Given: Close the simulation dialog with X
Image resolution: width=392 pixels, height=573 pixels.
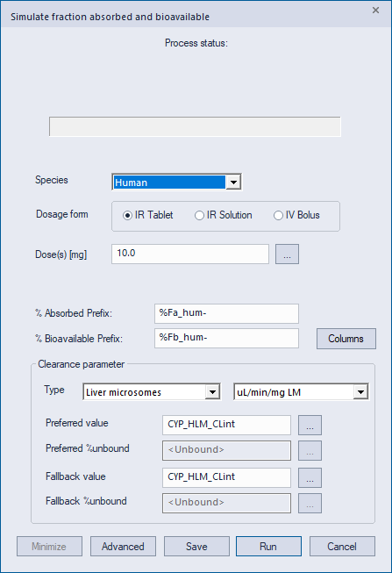Looking at the screenshot, I should coord(375,11).
